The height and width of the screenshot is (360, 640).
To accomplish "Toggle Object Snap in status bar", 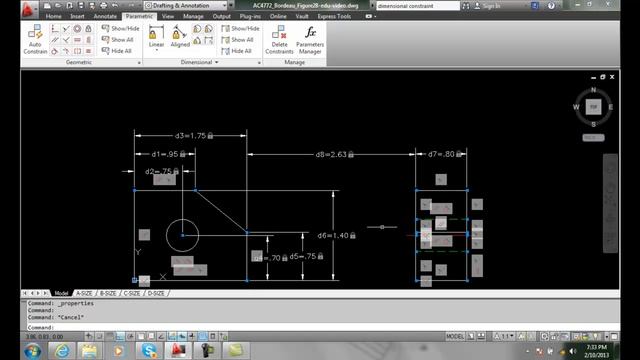I will point(141,336).
